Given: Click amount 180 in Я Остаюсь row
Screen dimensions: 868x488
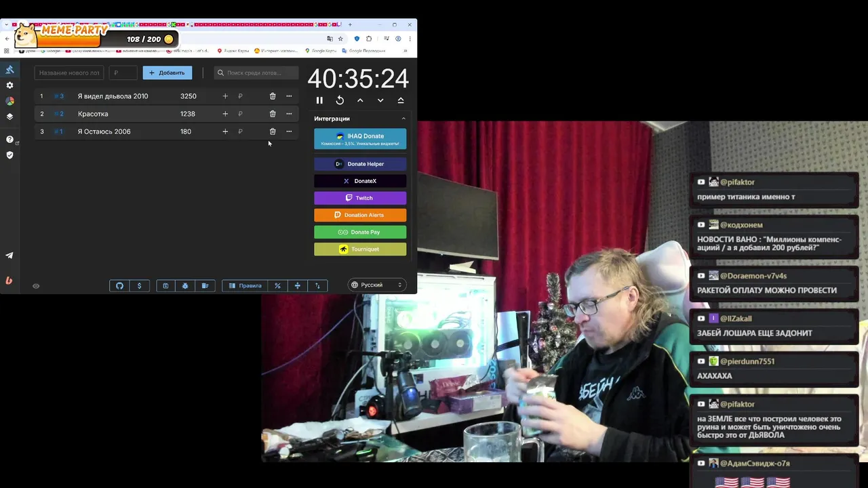Looking at the screenshot, I should pos(185,131).
